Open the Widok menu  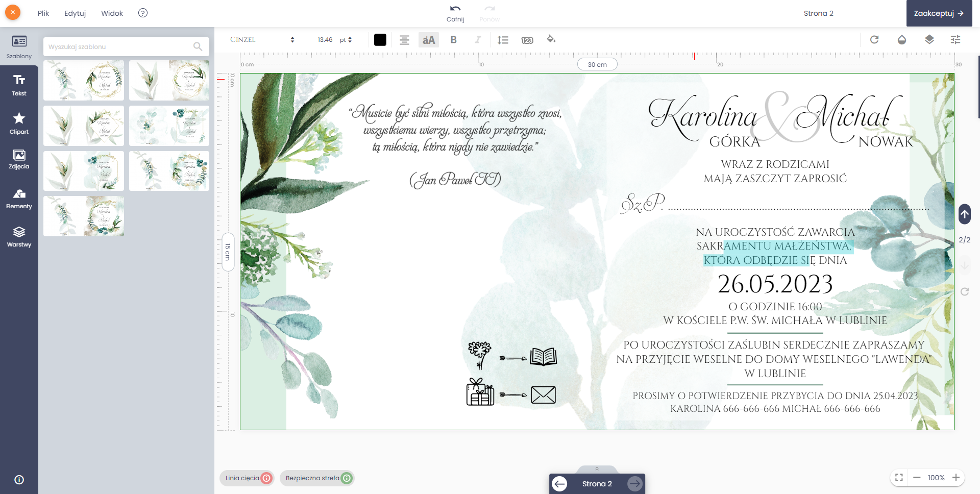point(112,13)
